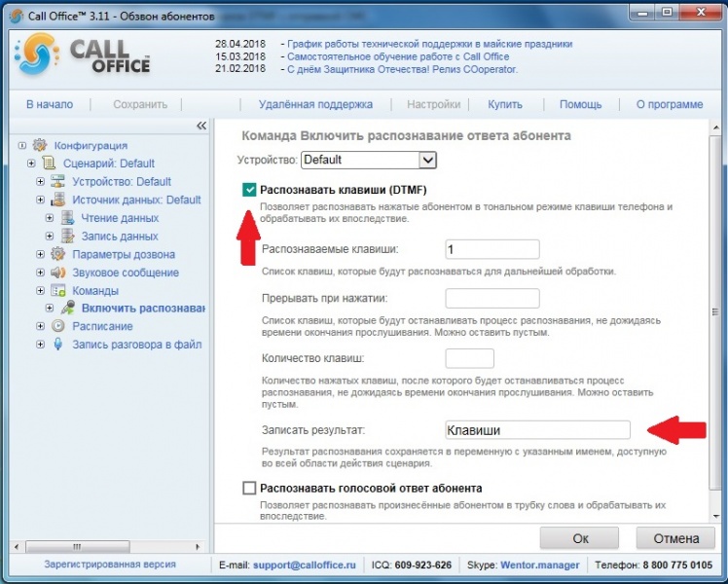Open link Самостоятельное обучение работе с Call Office

pos(398,56)
